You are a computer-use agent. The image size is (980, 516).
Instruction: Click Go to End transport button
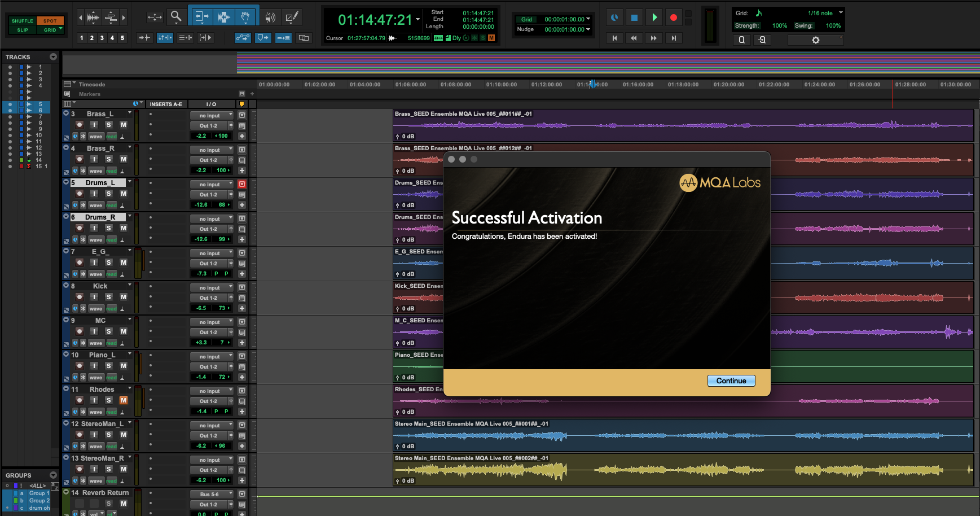point(674,38)
